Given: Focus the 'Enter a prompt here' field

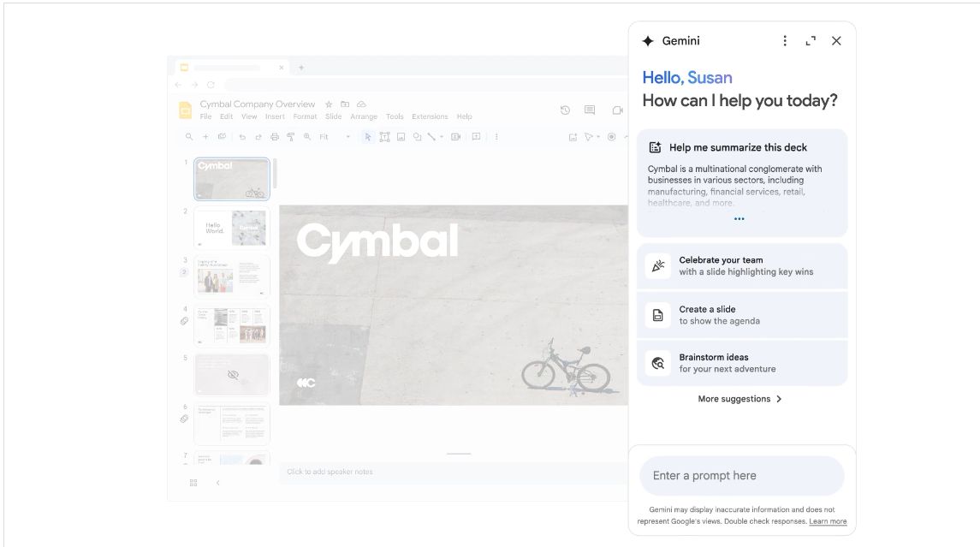Looking at the screenshot, I should (x=742, y=476).
